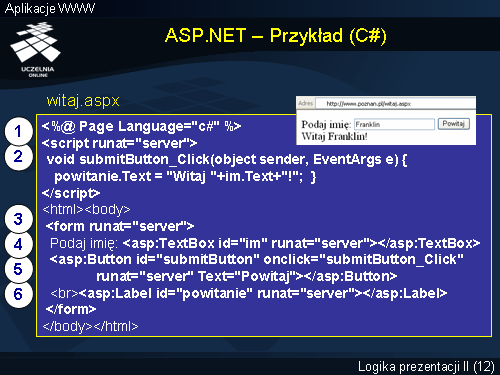This screenshot has height=375, width=500.
Task: Click the Text="Powitaj" closing asp:Button line
Action: [x=247, y=276]
